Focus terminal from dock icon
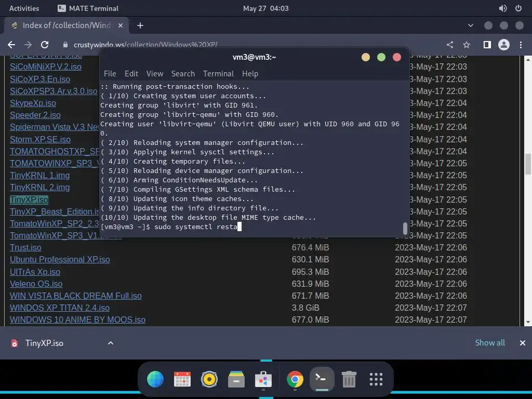The height and width of the screenshot is (399, 532). click(322, 379)
